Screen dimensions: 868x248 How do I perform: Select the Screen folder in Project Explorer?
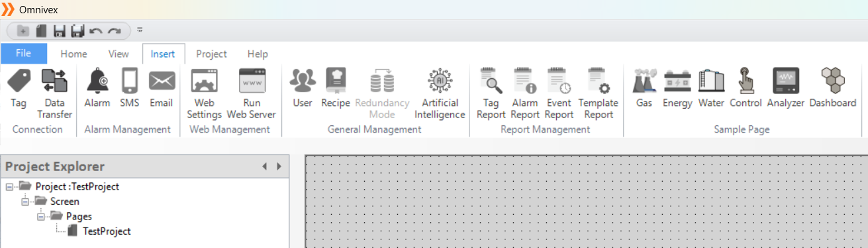click(x=65, y=202)
